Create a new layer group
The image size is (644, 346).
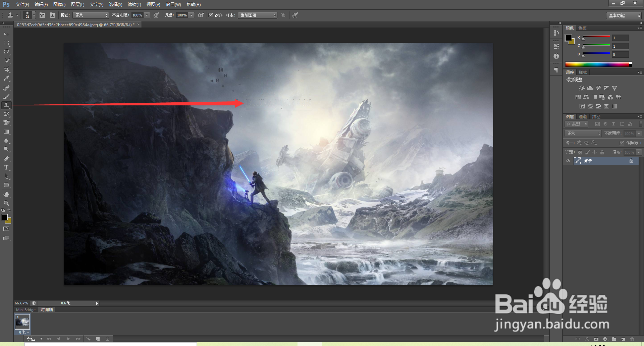614,339
